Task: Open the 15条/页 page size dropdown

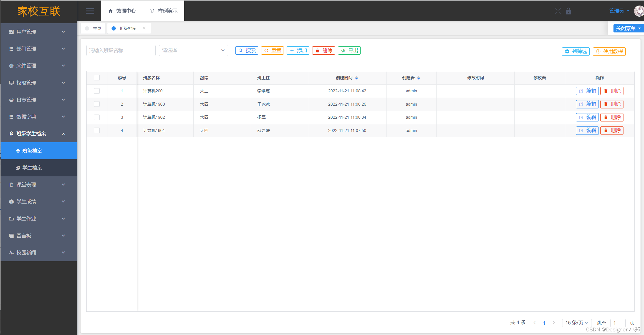Action: tap(577, 323)
